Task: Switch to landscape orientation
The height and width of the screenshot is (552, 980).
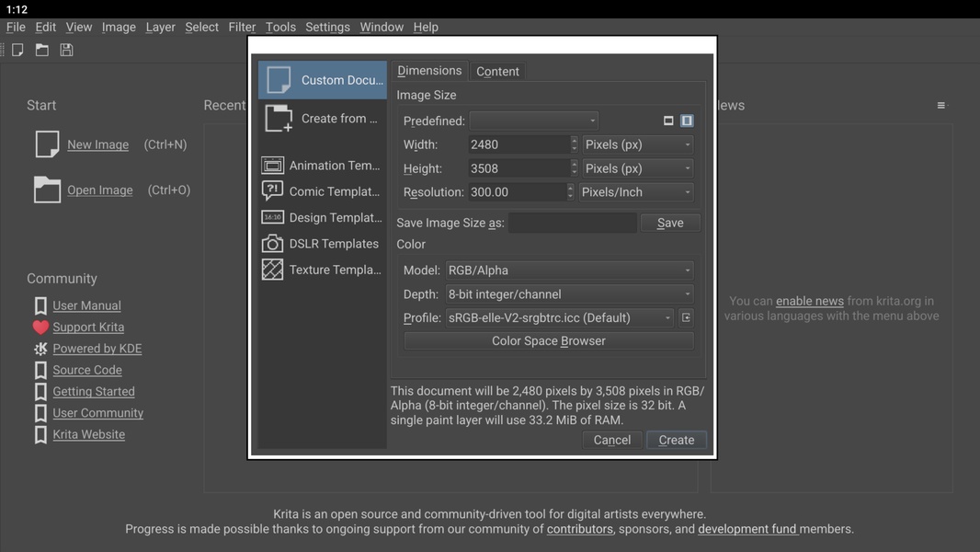Action: pos(668,121)
